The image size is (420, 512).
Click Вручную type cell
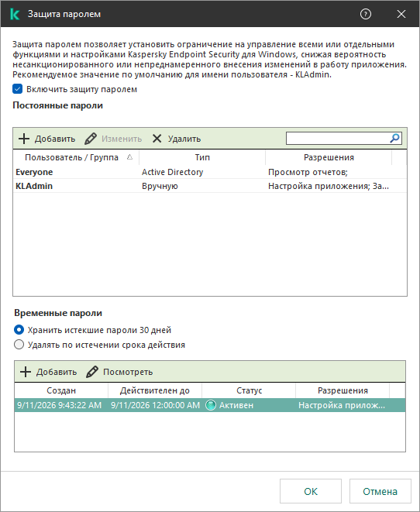(160, 186)
